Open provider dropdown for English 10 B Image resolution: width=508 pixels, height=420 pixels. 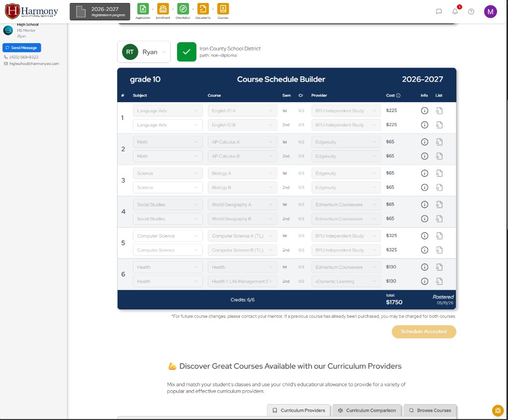pyautogui.click(x=346, y=124)
